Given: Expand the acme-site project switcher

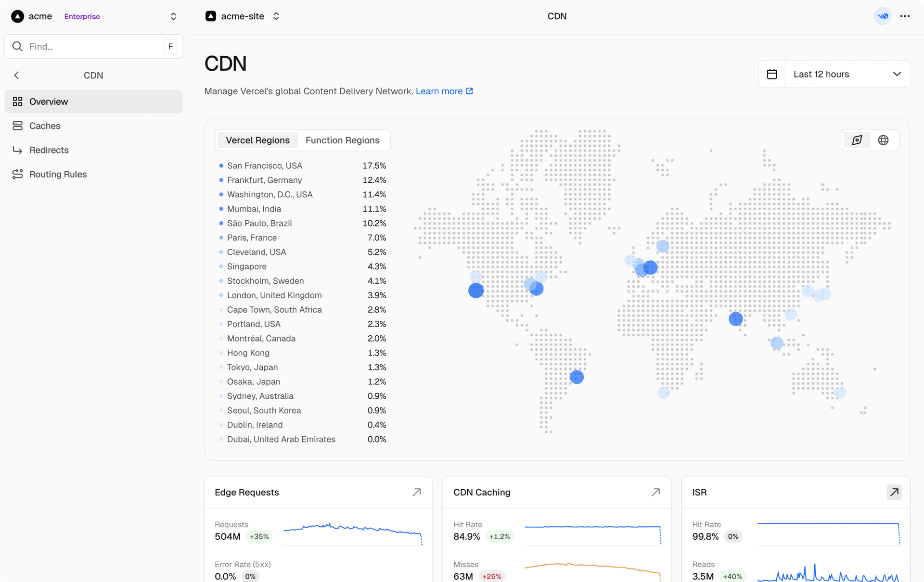Looking at the screenshot, I should tap(276, 16).
